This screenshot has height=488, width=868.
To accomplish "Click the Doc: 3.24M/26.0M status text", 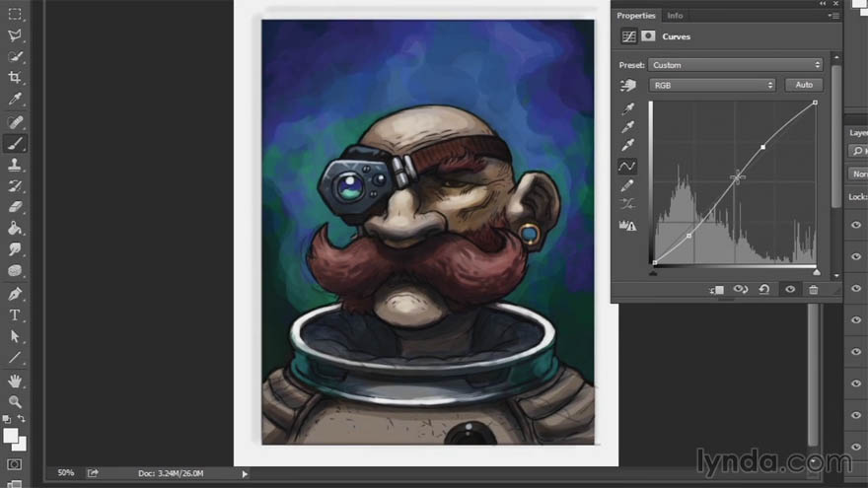I will pos(171,473).
